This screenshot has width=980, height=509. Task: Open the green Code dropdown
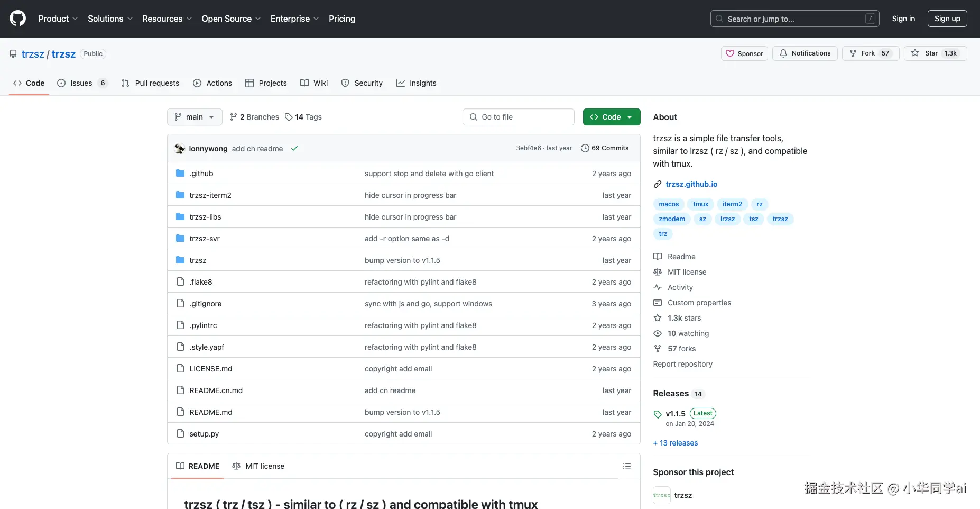pyautogui.click(x=612, y=117)
